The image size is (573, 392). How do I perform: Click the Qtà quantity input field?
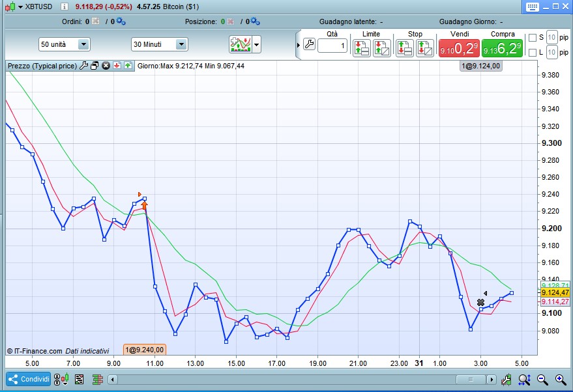click(x=332, y=46)
